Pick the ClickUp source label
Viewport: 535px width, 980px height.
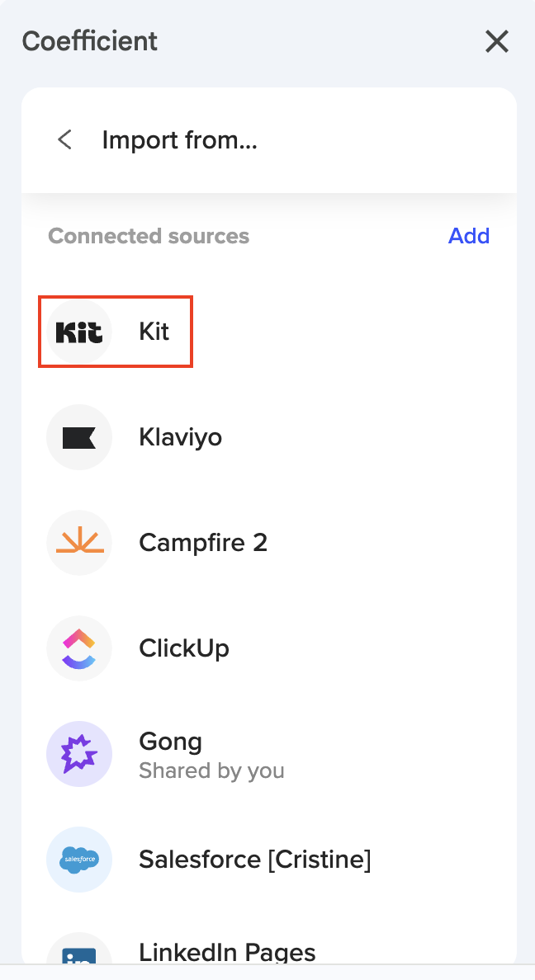point(184,648)
